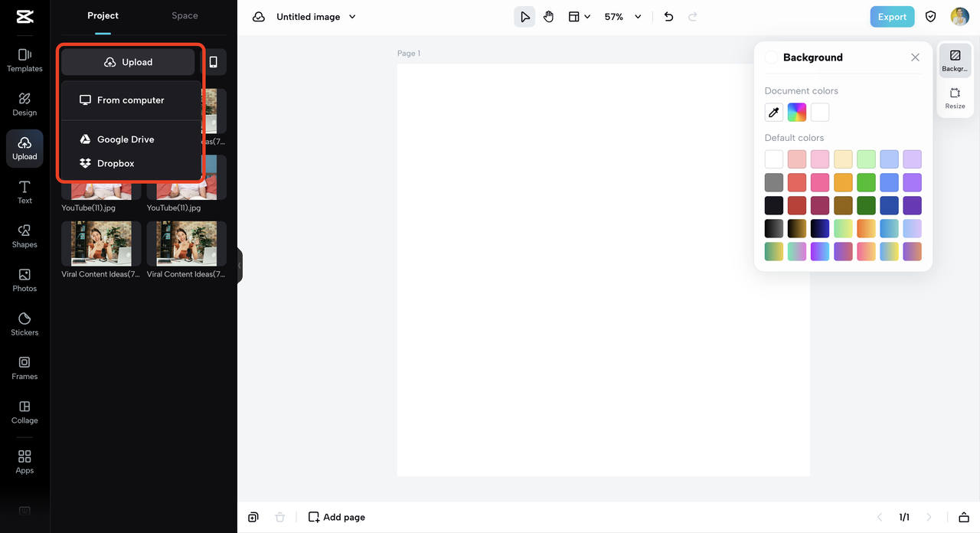Click the CapCut logo icon
This screenshot has height=533, width=980.
24,17
